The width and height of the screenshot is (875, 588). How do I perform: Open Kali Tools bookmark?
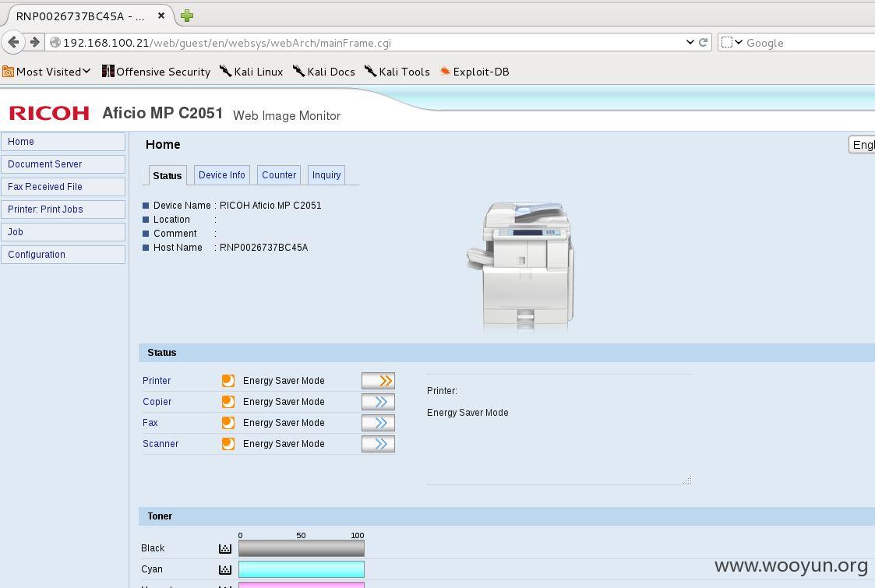(x=397, y=72)
